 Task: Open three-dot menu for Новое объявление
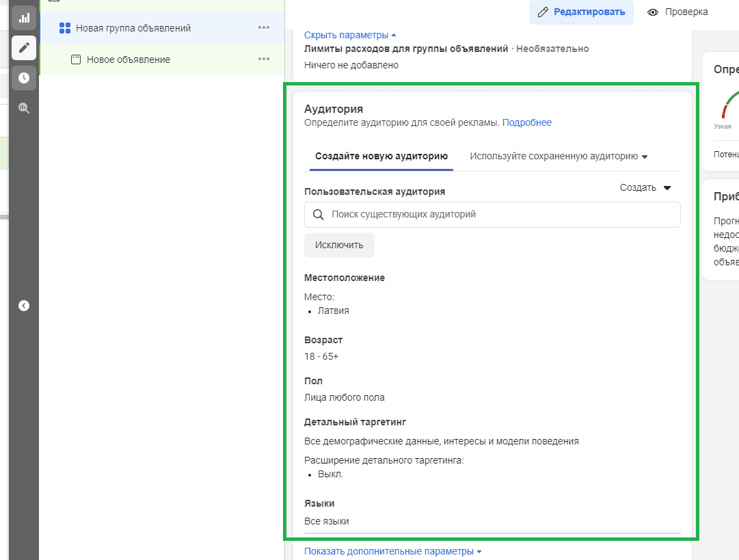[x=264, y=59]
